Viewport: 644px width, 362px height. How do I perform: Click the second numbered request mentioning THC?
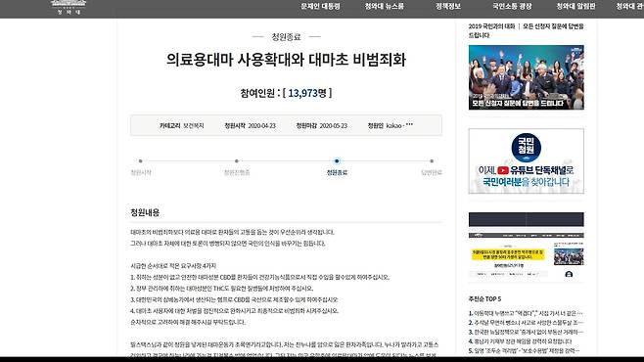point(222,289)
